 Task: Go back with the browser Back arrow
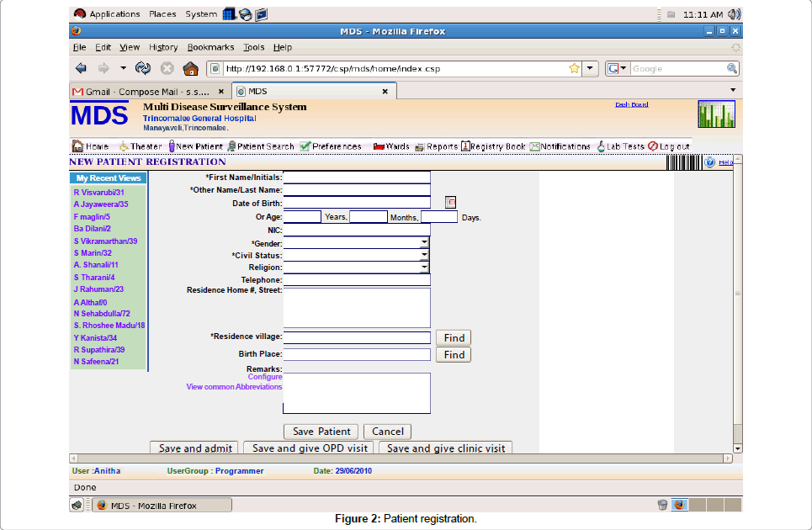pos(81,68)
